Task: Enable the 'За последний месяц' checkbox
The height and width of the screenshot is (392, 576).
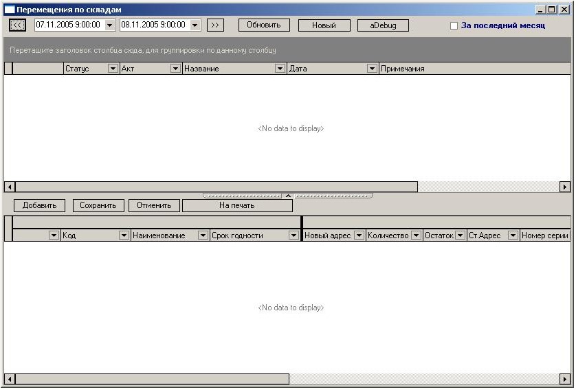Action: (454, 25)
